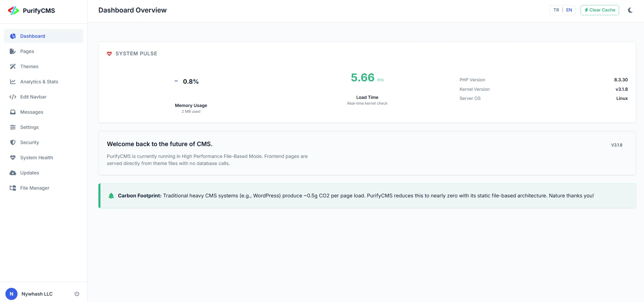Click the Welcome back heading
Viewport: 644px width, 302px height.
click(160, 144)
